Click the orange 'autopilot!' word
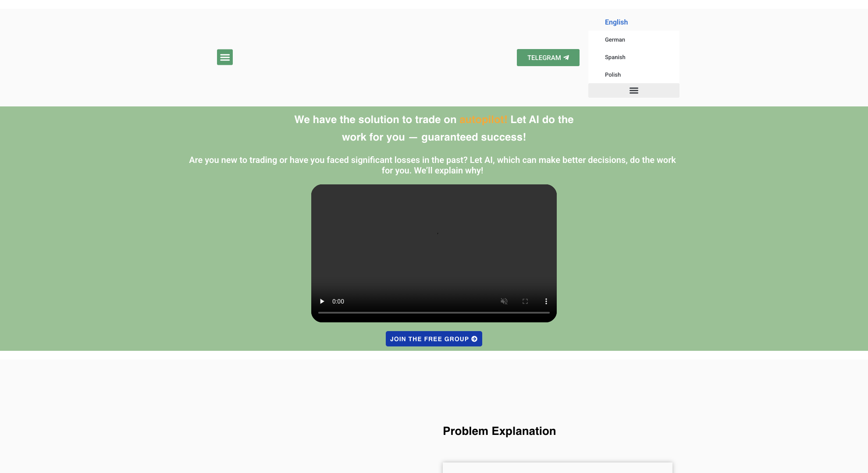Image resolution: width=868 pixels, height=473 pixels. click(x=483, y=120)
